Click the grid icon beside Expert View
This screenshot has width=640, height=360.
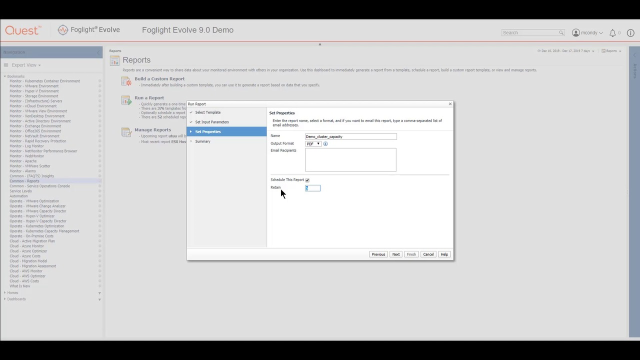pyautogui.click(x=6, y=65)
